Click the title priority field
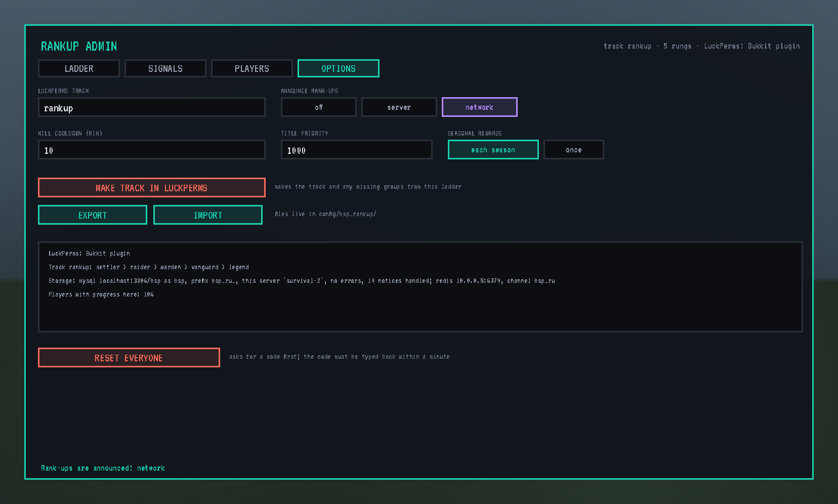 (357, 150)
